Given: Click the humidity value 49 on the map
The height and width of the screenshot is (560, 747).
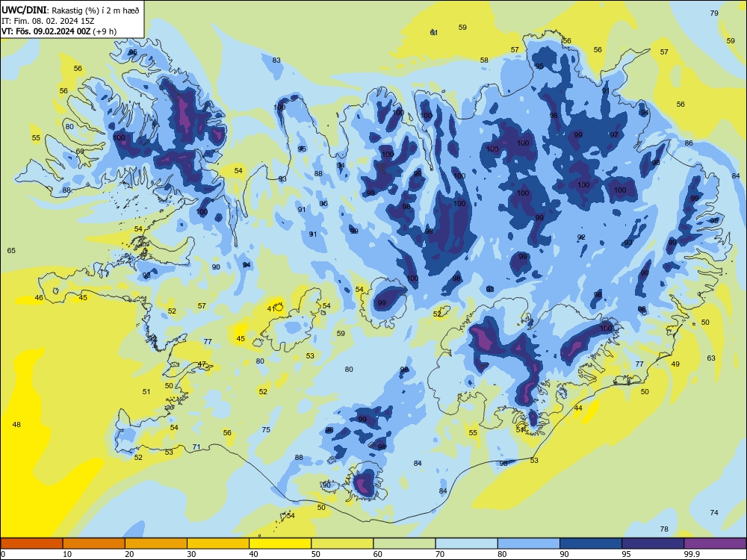Looking at the screenshot, I should click(675, 364).
